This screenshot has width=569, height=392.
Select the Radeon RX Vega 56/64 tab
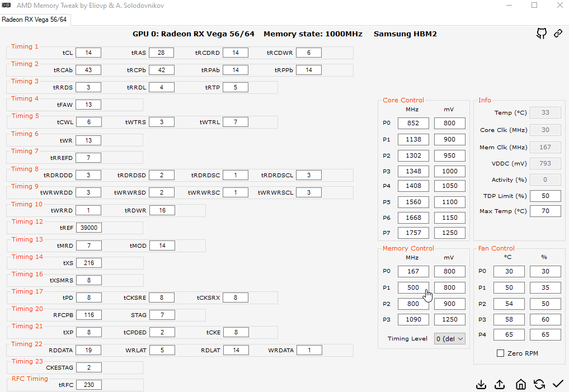(35, 20)
